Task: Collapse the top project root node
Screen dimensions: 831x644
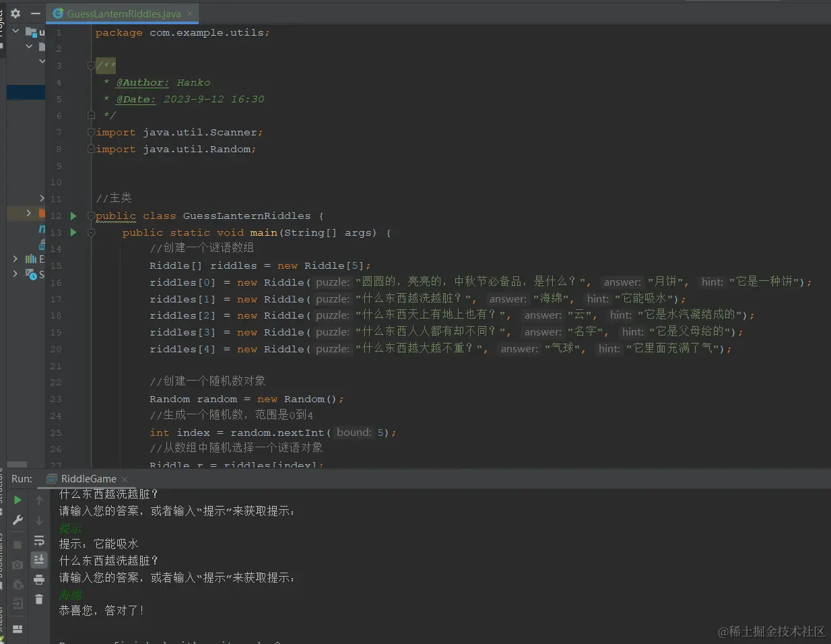Action: coord(15,31)
